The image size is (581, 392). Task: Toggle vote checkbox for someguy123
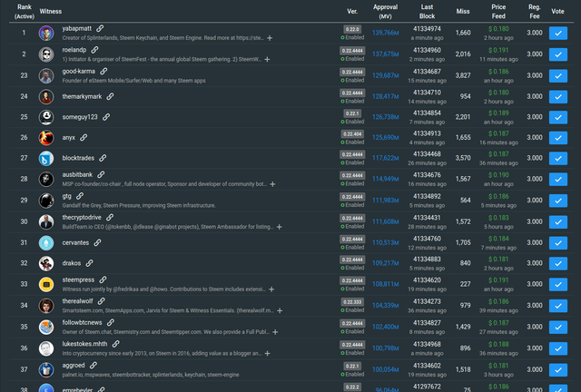(x=558, y=117)
